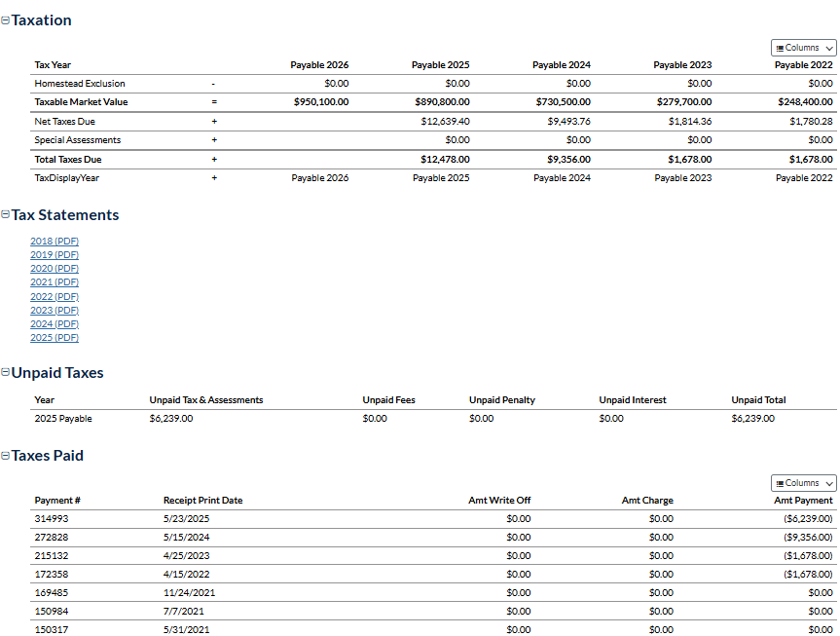Screen dimensions: 840x636
Task: Collapse the Tax Statements section
Action: (x=6, y=215)
